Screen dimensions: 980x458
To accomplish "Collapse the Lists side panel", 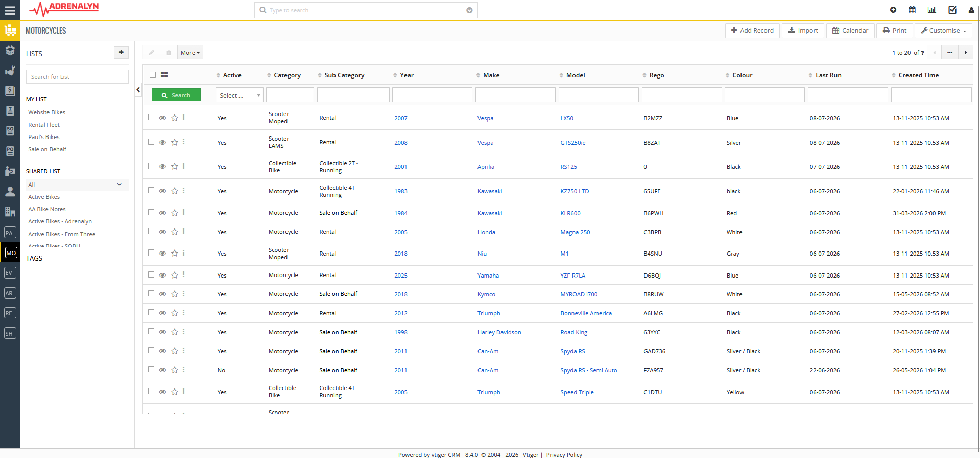I will coord(138,90).
